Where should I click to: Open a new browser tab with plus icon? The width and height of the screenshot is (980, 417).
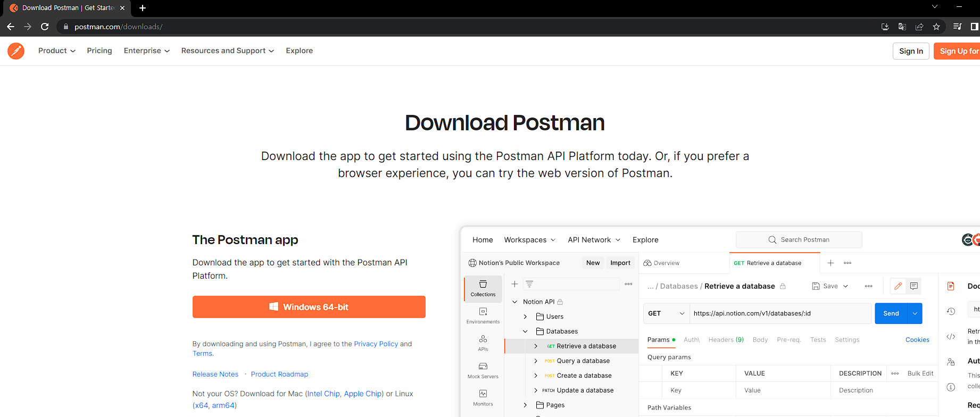(143, 8)
